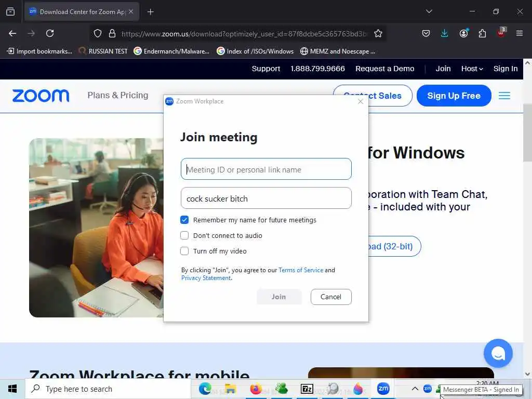The height and width of the screenshot is (399, 532).
Task: Open the Privacy Statement link
Action: click(206, 278)
